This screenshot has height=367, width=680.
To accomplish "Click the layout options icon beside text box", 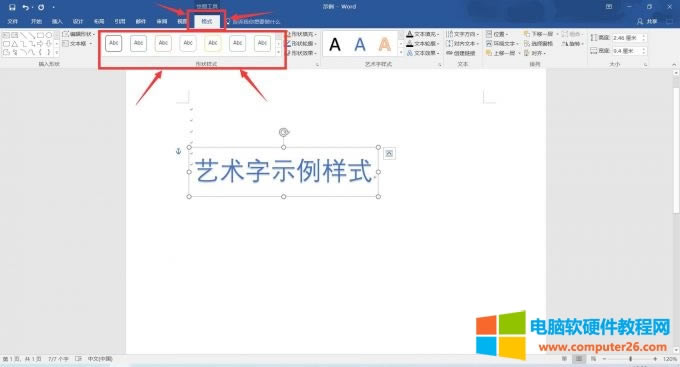I will [389, 153].
